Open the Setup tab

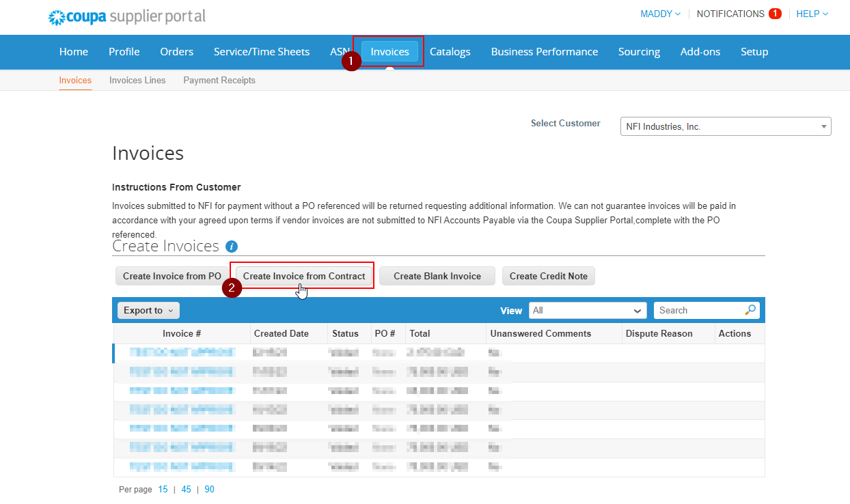(754, 52)
